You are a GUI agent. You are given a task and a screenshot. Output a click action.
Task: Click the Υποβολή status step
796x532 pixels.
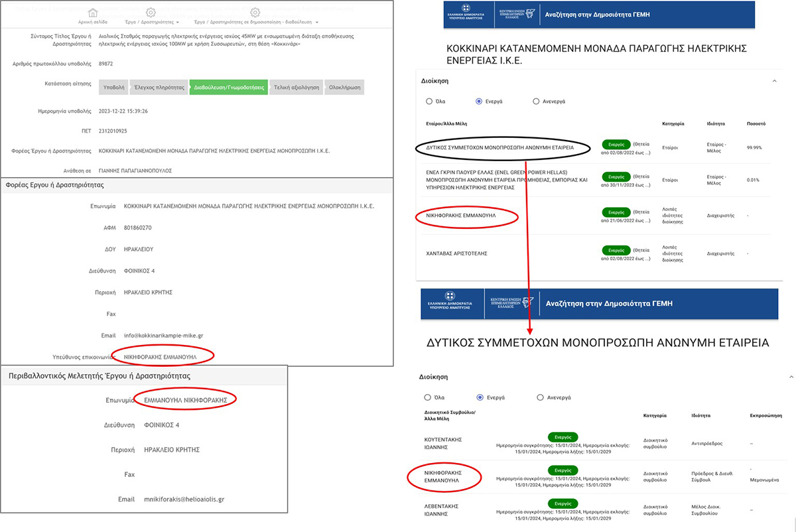tap(113, 88)
